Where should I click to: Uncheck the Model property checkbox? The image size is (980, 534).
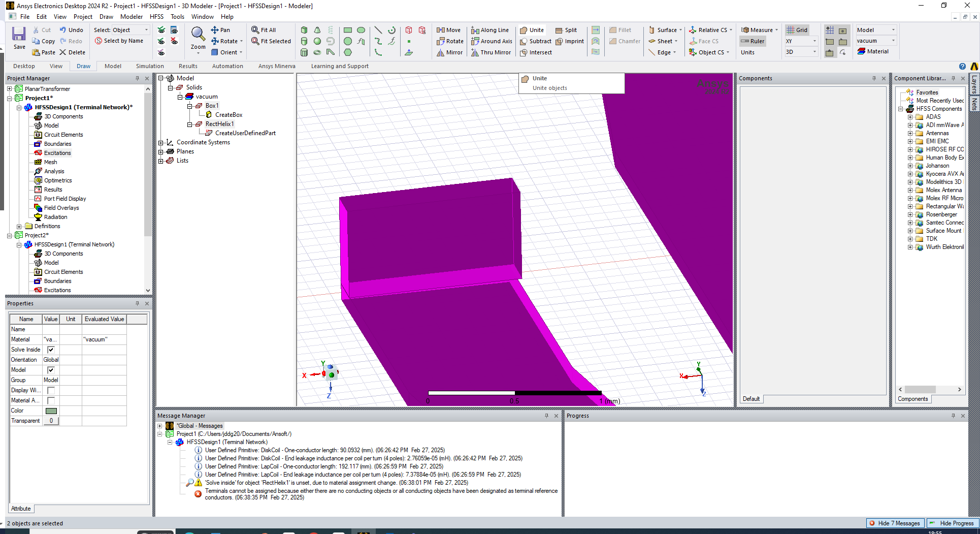point(51,370)
